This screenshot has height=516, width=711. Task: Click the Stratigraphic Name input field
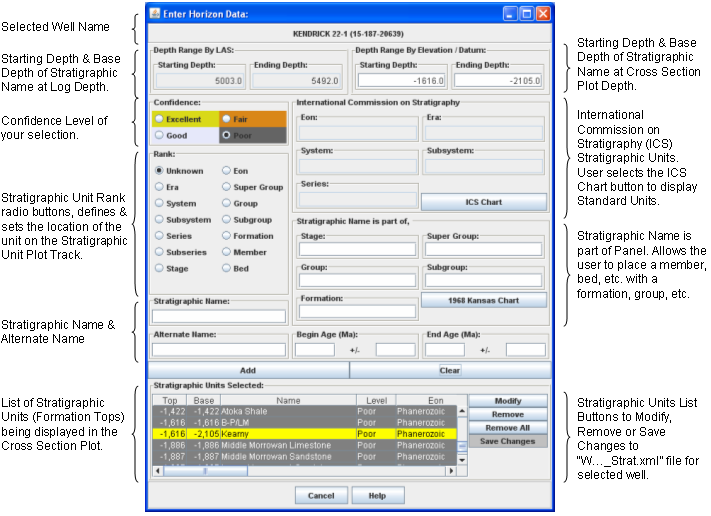pos(219,316)
